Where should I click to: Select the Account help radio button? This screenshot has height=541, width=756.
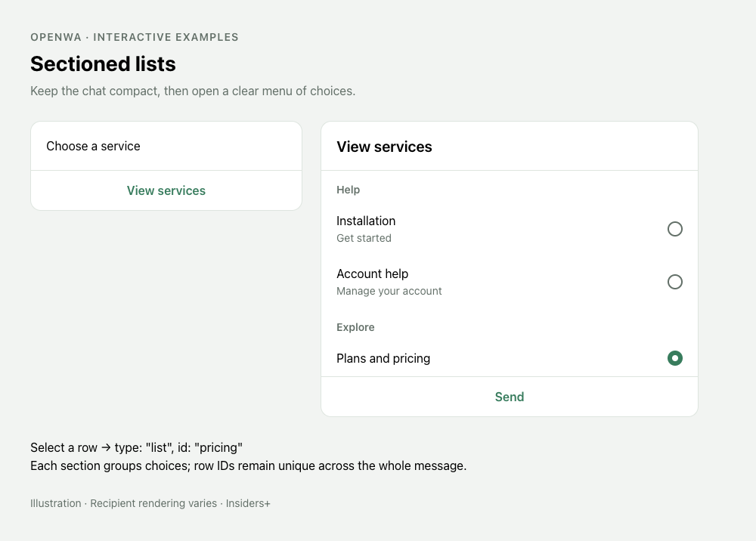pos(674,282)
